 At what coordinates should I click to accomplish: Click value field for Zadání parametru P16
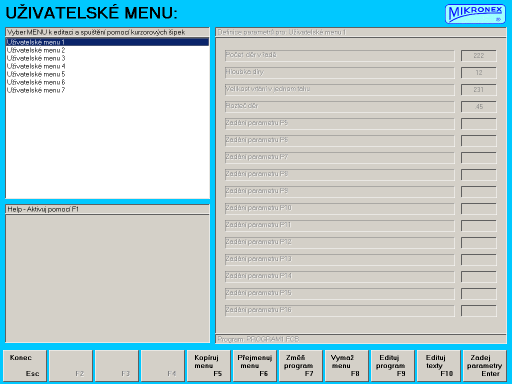tap(479, 311)
